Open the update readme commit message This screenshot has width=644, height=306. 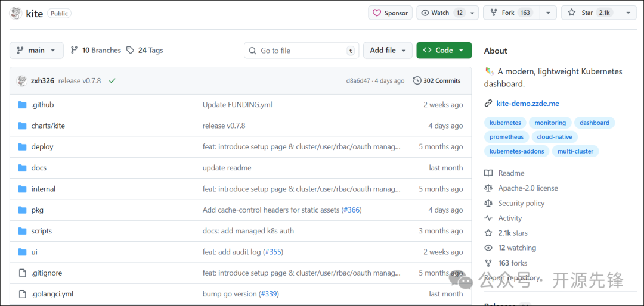click(x=227, y=168)
